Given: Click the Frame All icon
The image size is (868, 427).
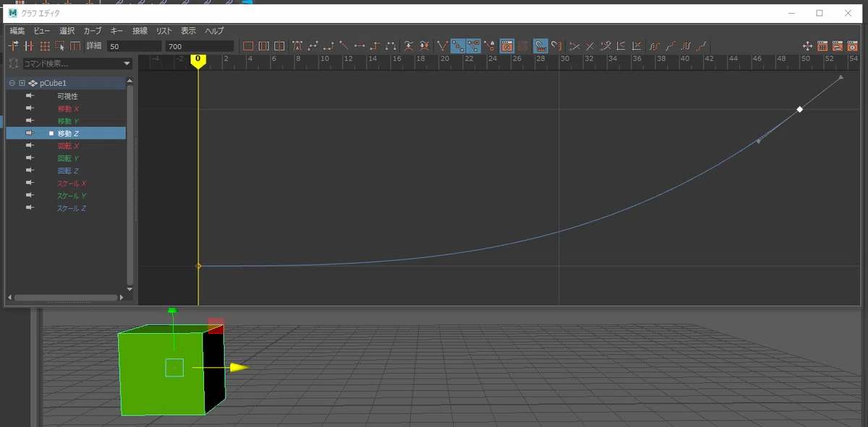Looking at the screenshot, I should [x=248, y=46].
